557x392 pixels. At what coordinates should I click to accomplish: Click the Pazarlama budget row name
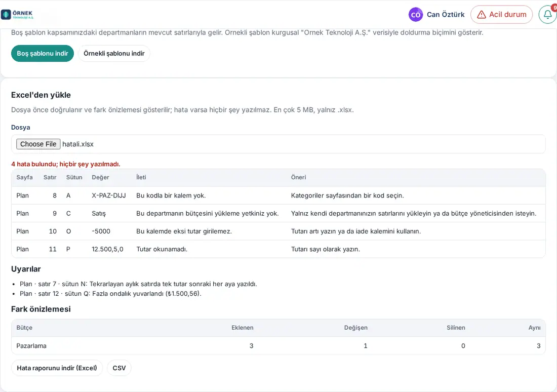pos(31,346)
